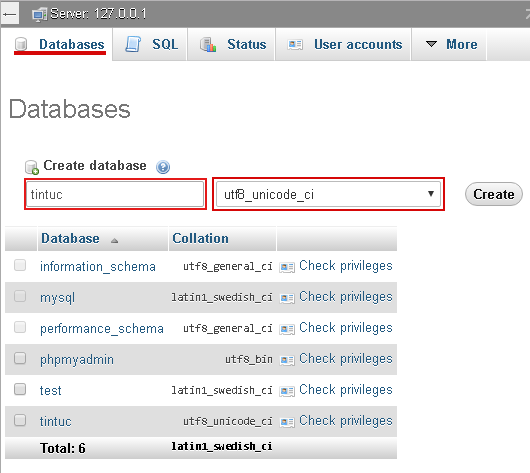Screen dimensions: 530x473
Task: Open the mysql database link
Action: (57, 298)
